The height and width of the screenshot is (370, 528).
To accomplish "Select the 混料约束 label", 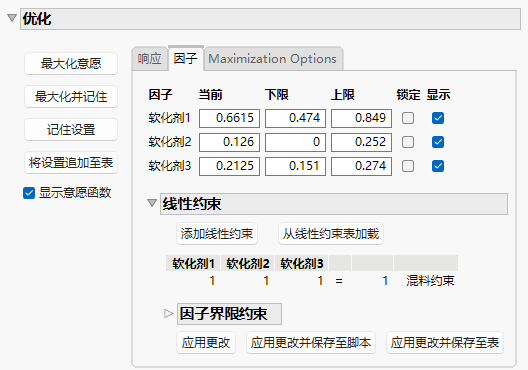I will point(430,280).
